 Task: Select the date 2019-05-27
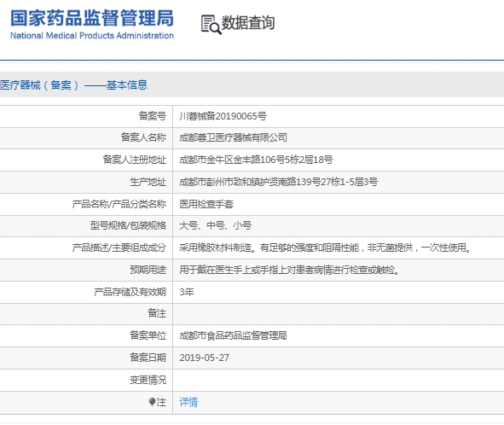(204, 358)
